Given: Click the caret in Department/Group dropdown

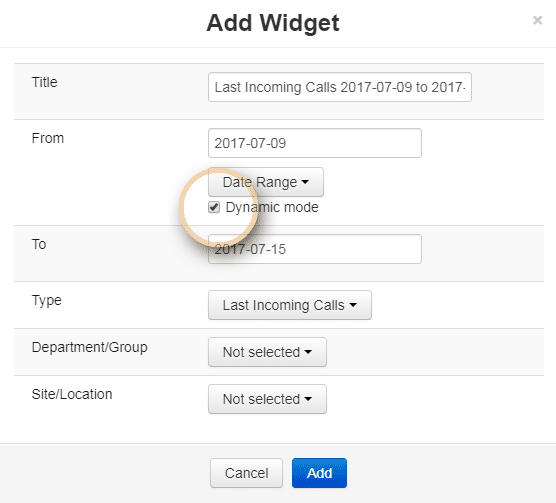Looking at the screenshot, I should [x=308, y=352].
